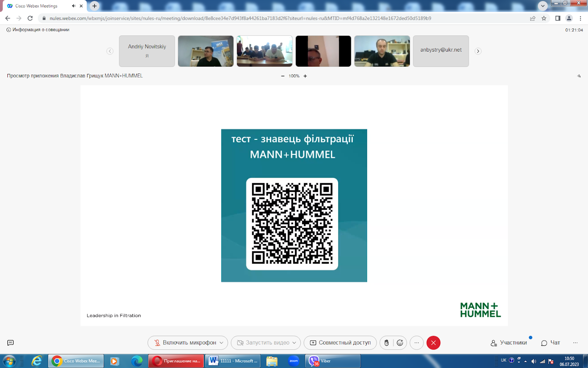
Task: Click the address bar URL
Action: pyautogui.click(x=240, y=18)
